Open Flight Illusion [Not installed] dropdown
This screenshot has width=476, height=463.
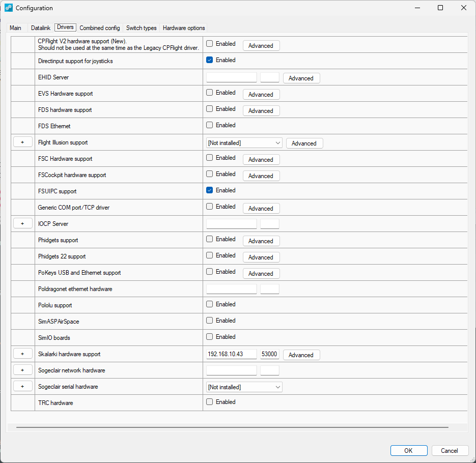click(x=244, y=143)
